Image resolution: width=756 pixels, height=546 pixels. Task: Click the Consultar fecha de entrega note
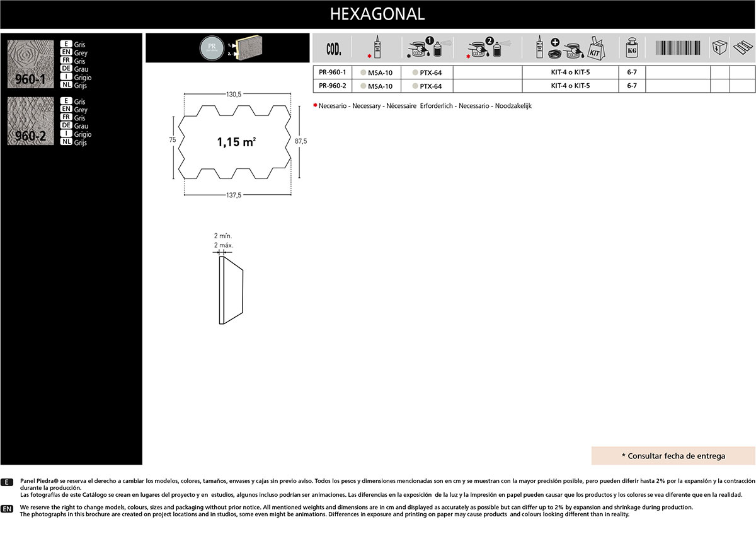tap(673, 456)
